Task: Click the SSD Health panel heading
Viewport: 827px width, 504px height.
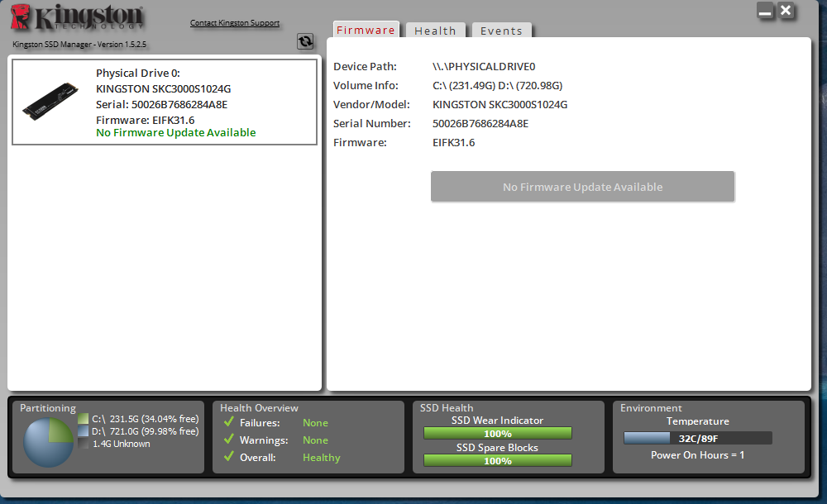Action: click(x=447, y=408)
